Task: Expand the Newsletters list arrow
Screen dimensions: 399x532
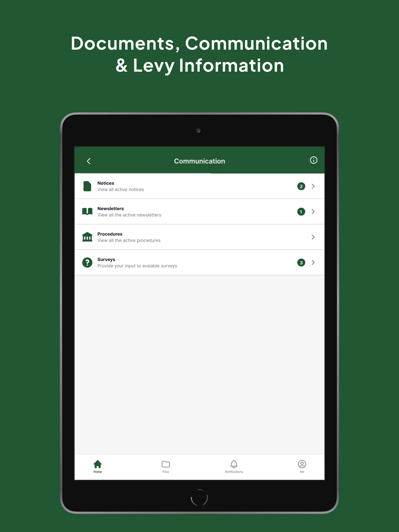Action: [x=314, y=211]
